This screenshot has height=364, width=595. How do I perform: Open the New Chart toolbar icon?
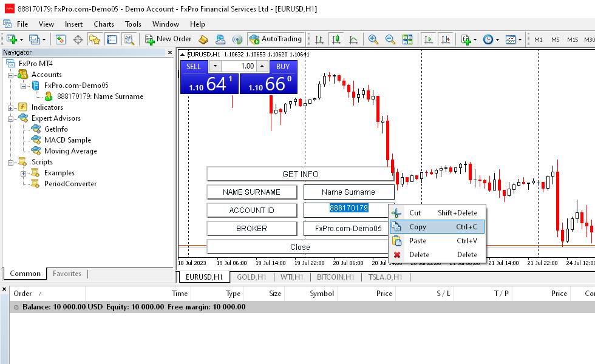[x=12, y=39]
